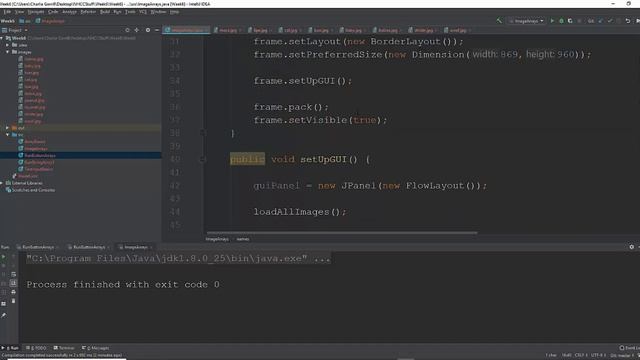This screenshot has width=640, height=360.
Task: Open the Window menu
Action: click(x=158, y=12)
